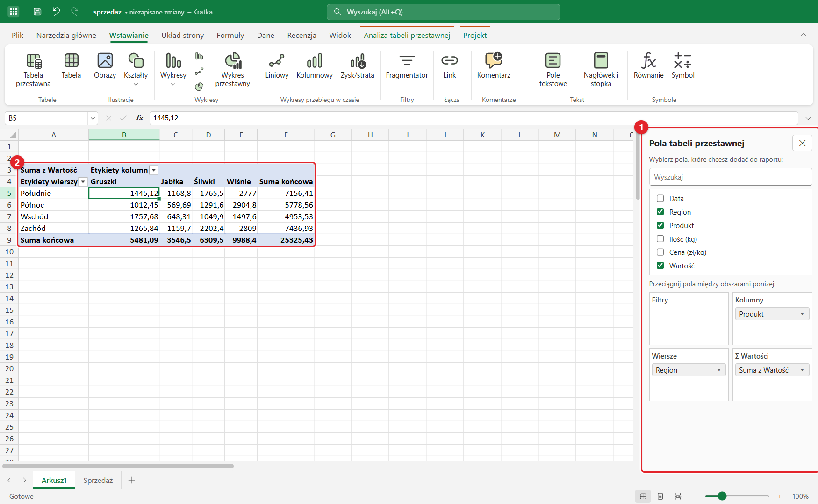Insert a Równanie equation
818x504 pixels.
click(x=648, y=66)
